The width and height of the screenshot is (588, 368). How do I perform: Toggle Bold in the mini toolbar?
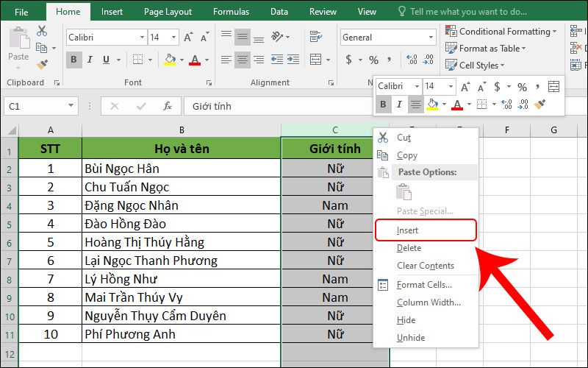coord(383,104)
